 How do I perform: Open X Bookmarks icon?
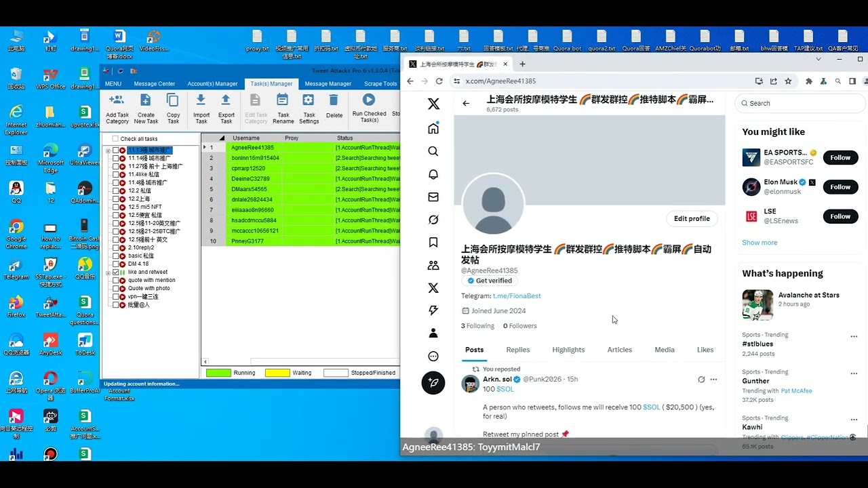(x=433, y=243)
